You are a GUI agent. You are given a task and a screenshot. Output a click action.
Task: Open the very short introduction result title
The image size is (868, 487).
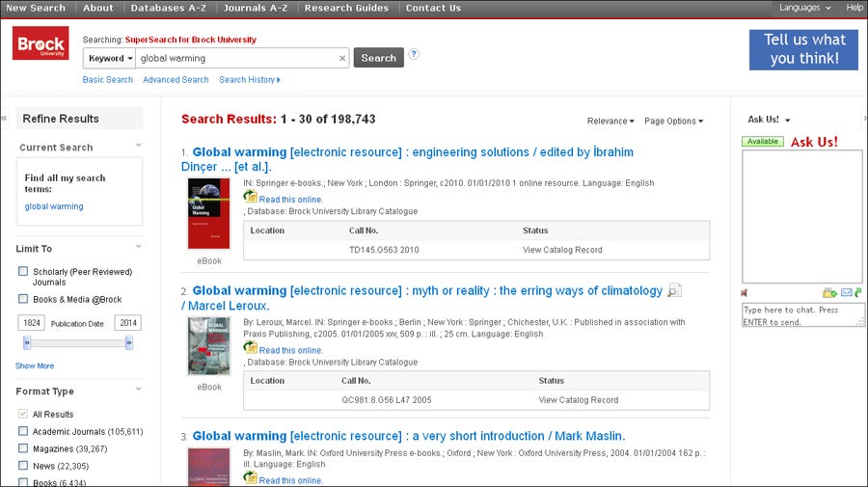(409, 436)
